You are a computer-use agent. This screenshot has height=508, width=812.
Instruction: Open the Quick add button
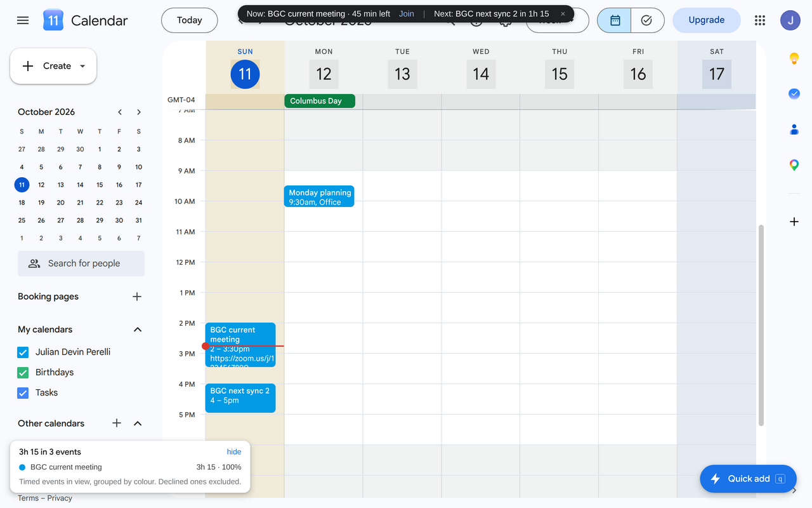click(x=748, y=479)
